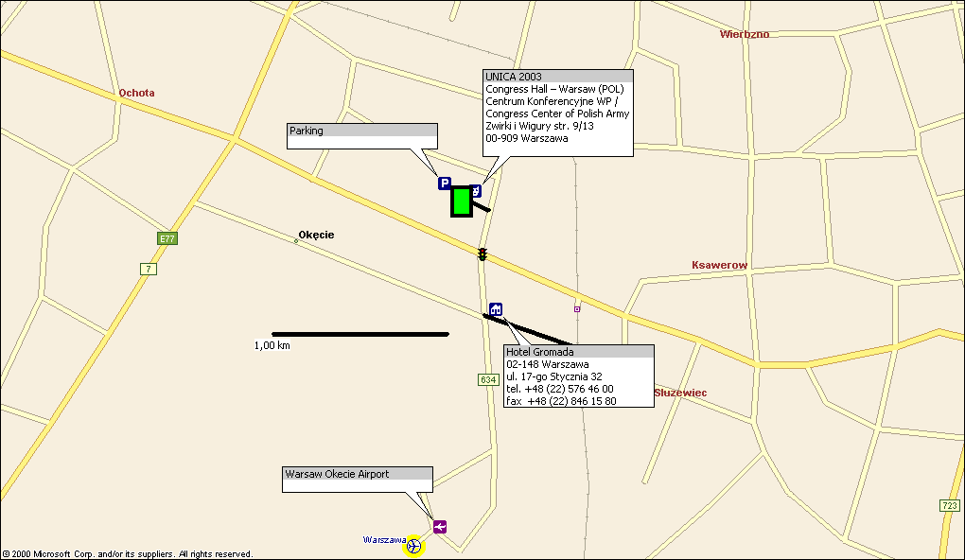Click the 1,00 km scale bar
The height and width of the screenshot is (560, 965).
pos(360,334)
